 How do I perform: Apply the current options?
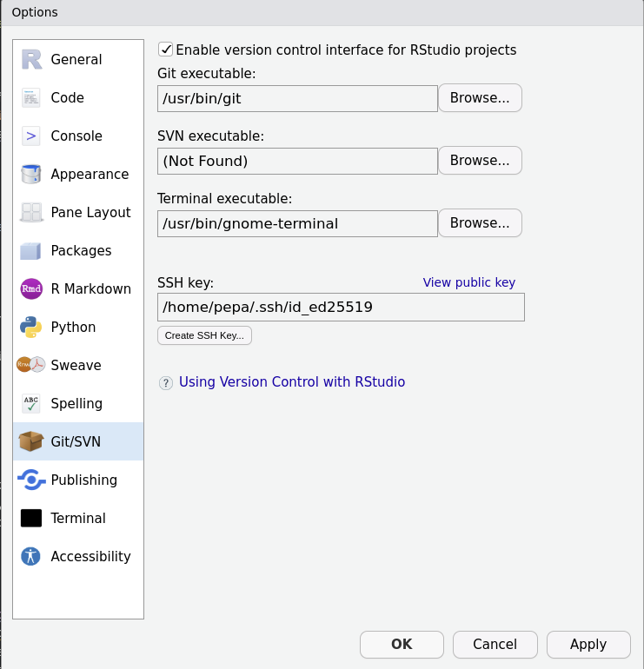pyautogui.click(x=588, y=645)
